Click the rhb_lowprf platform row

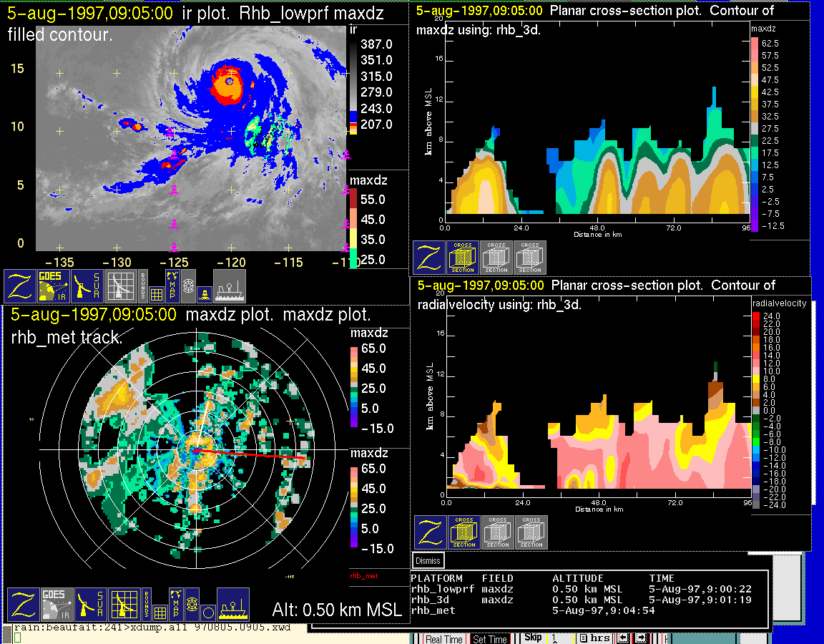click(582, 590)
